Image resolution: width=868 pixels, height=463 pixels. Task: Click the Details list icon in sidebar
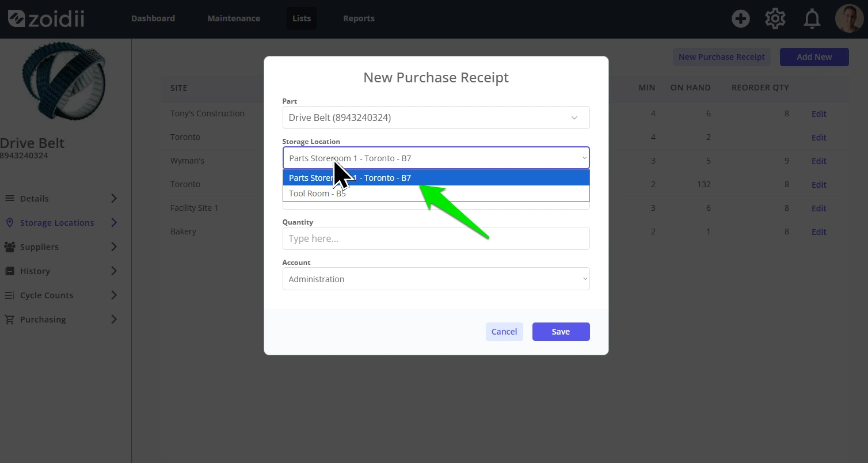10,198
